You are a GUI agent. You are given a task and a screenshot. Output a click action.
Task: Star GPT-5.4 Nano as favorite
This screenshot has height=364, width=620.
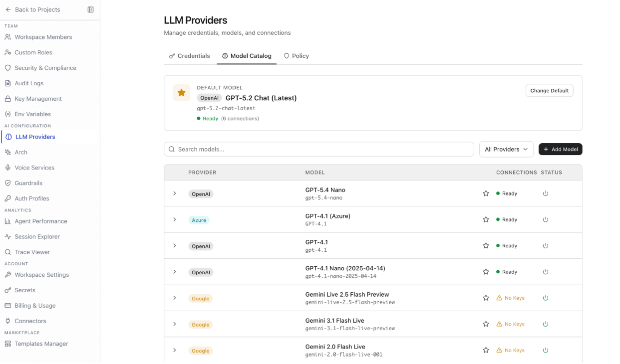point(486,193)
